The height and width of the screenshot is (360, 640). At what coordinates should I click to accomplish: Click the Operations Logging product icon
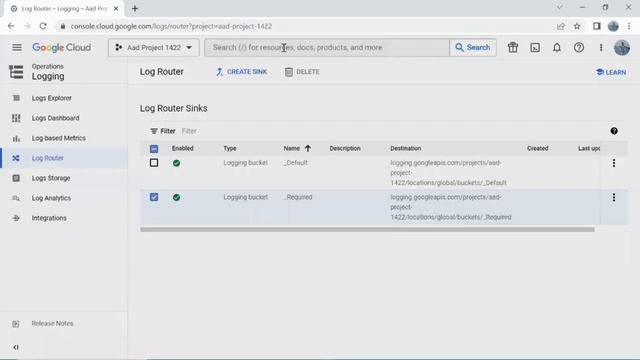[x=16, y=72]
